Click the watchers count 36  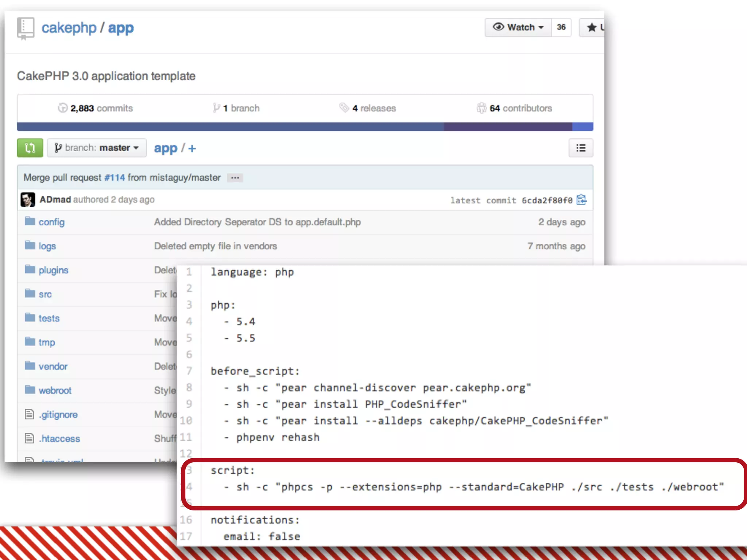coord(561,27)
